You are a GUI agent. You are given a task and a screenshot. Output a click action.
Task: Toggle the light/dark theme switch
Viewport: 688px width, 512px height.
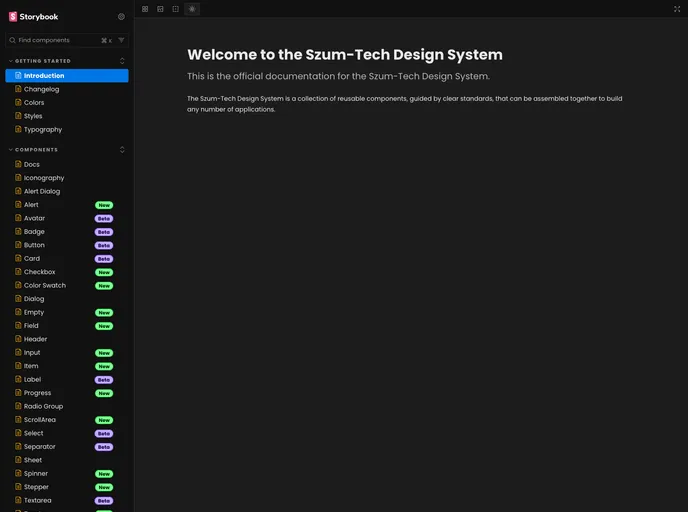tap(192, 9)
